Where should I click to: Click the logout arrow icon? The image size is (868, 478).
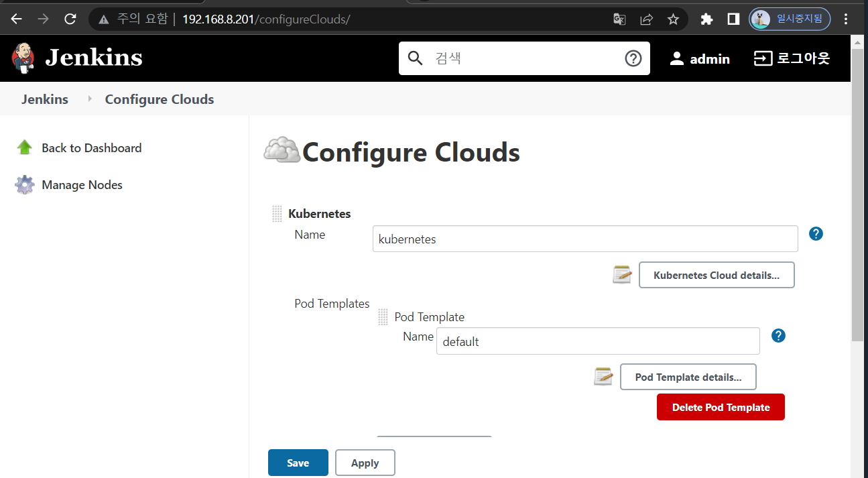tap(763, 59)
